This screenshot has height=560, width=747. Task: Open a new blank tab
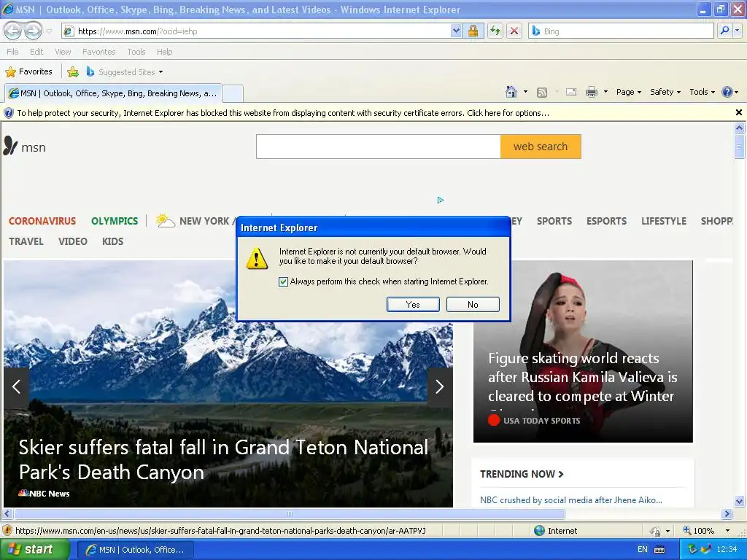pos(233,93)
